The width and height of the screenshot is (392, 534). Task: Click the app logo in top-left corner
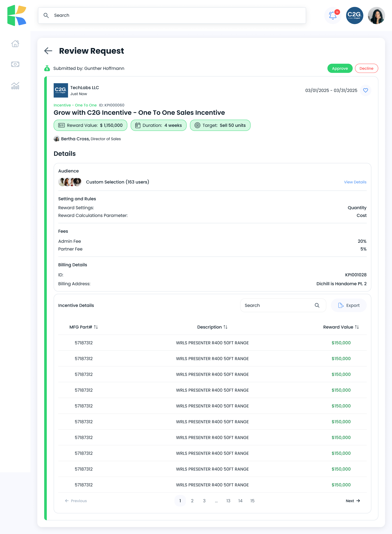click(x=17, y=15)
